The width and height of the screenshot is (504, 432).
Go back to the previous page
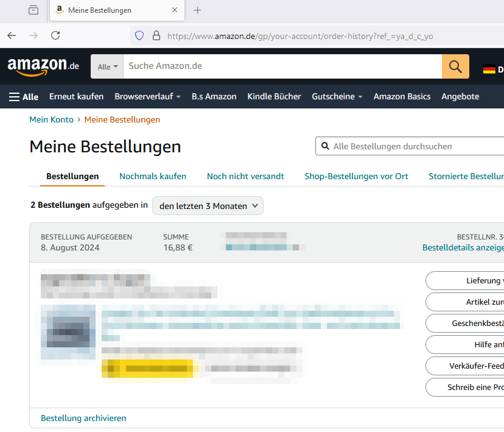(x=12, y=35)
